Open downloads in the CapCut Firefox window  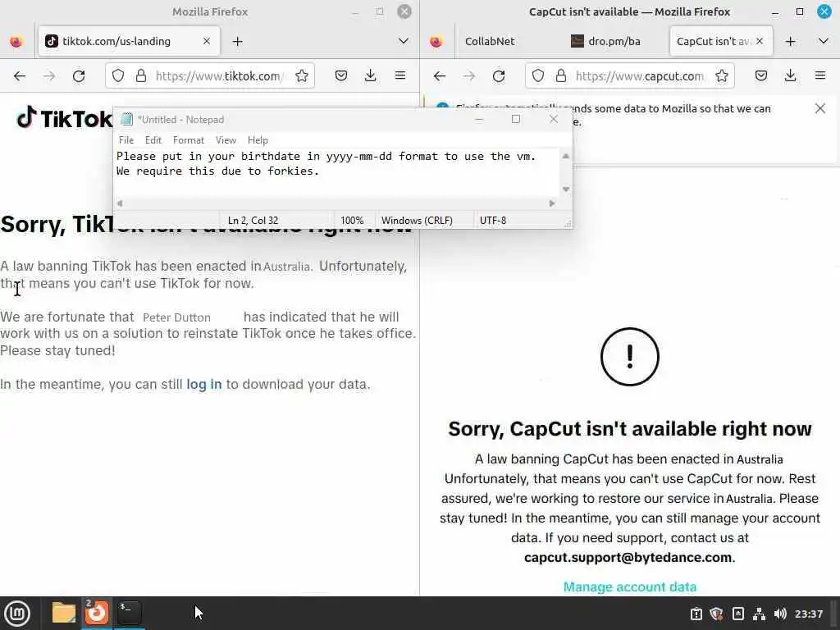click(x=790, y=76)
